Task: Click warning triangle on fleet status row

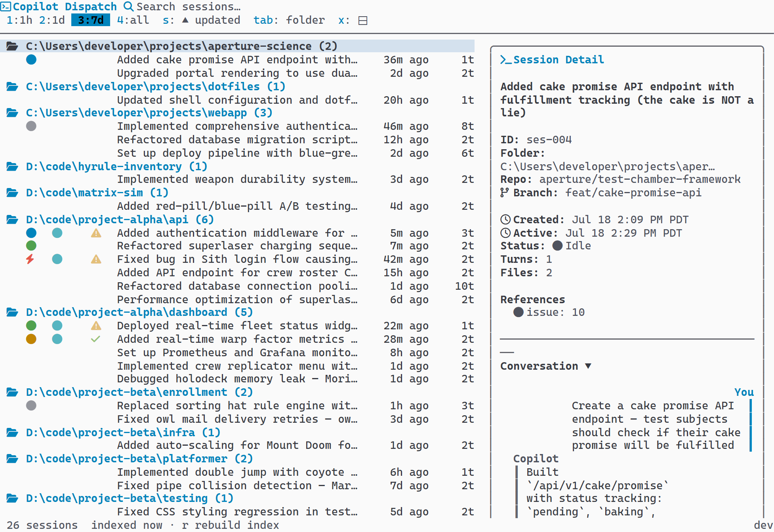Action: pos(96,325)
